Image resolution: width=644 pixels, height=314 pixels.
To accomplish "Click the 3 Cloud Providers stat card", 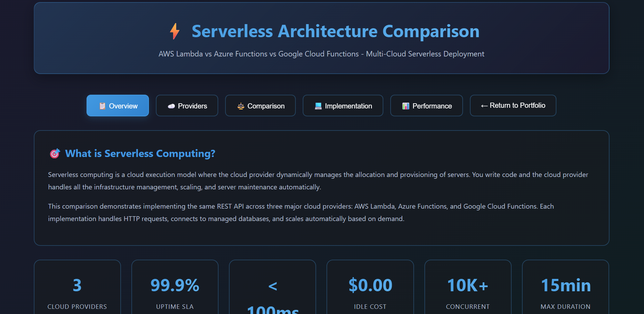I will (x=77, y=289).
